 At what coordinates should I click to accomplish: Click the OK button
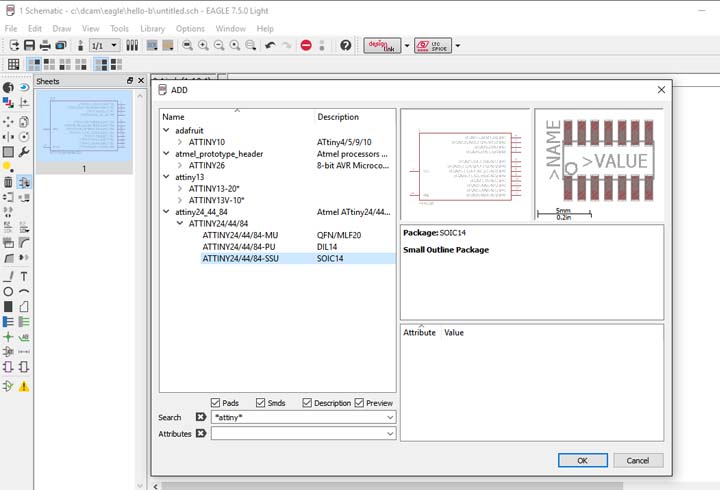pyautogui.click(x=583, y=460)
